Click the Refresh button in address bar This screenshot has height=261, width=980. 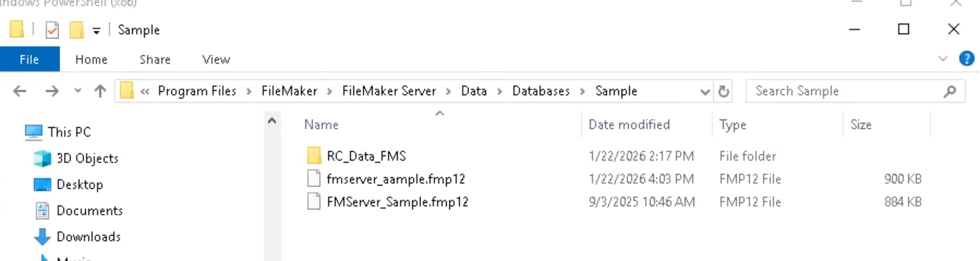[723, 91]
